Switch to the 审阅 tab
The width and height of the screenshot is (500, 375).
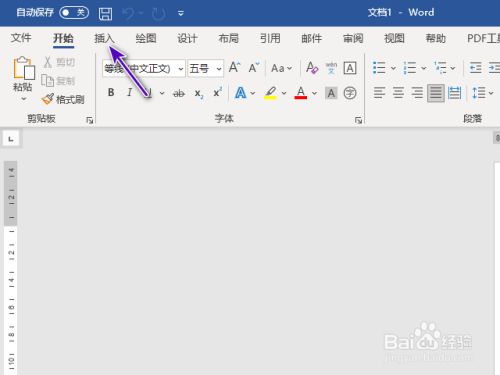(x=353, y=38)
